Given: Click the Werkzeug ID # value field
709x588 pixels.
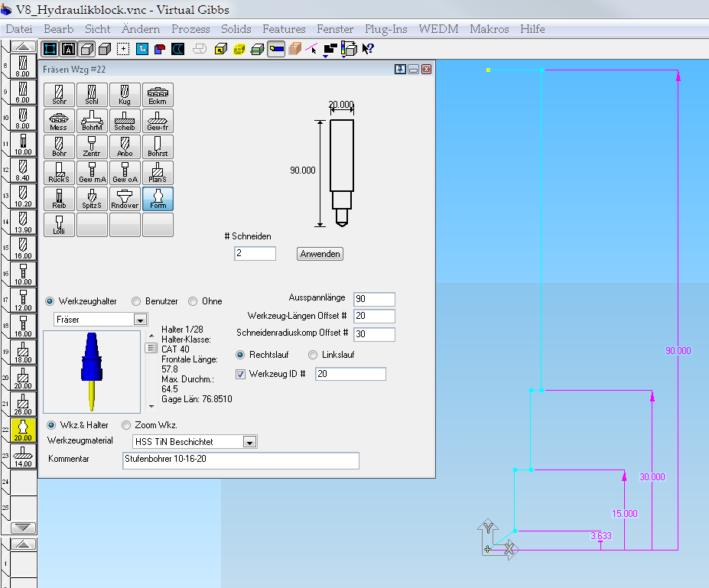Looking at the screenshot, I should pyautogui.click(x=350, y=374).
